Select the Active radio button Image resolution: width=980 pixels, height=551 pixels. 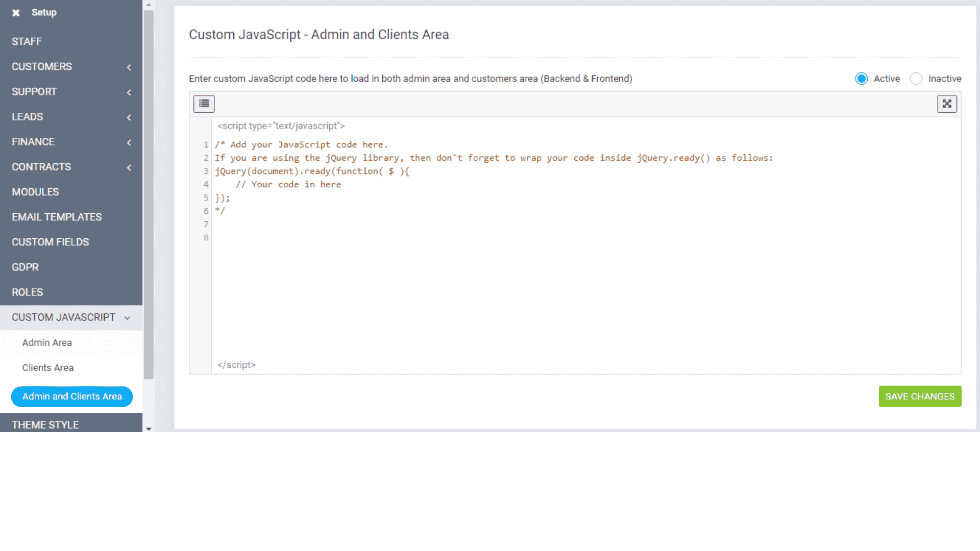[x=861, y=79]
